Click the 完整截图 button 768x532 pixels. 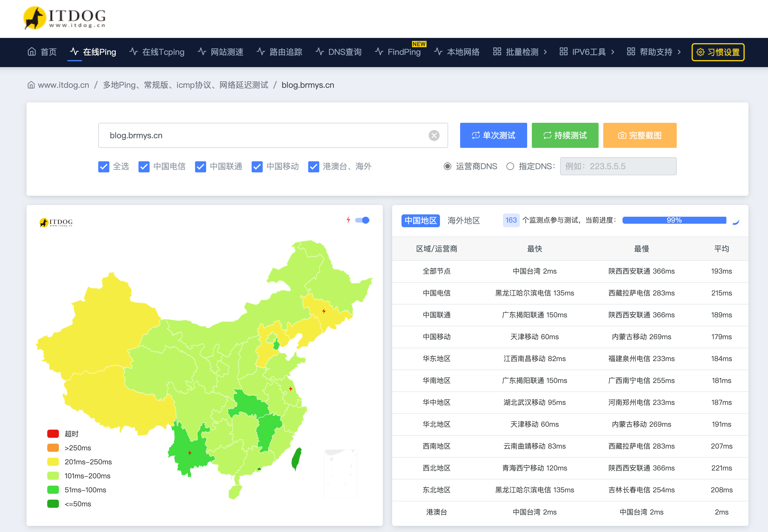640,135
